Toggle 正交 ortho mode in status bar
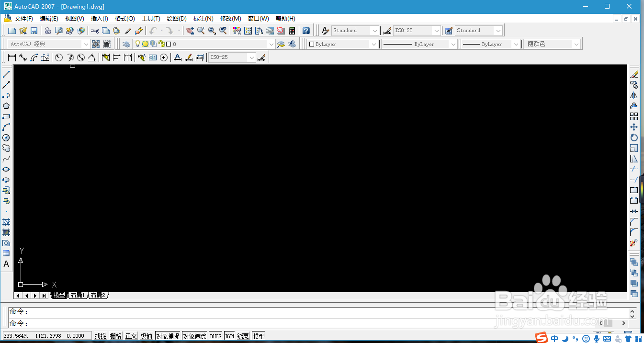 point(131,336)
